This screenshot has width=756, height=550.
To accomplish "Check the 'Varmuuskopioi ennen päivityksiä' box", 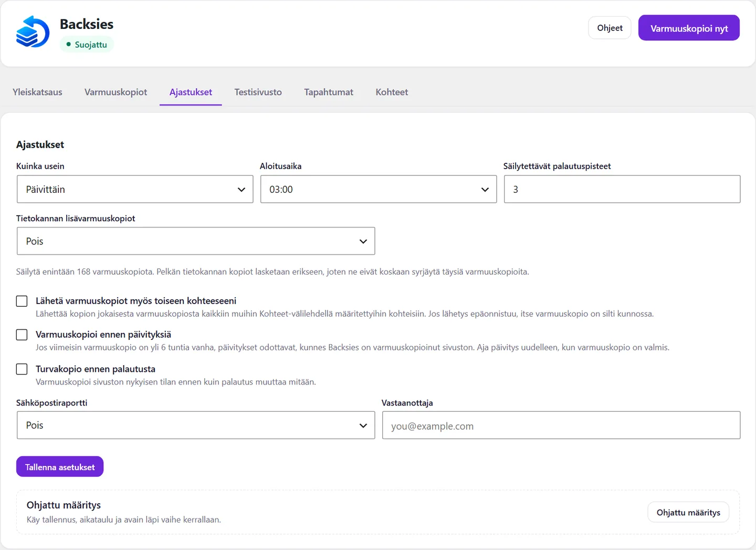I will coord(22,335).
